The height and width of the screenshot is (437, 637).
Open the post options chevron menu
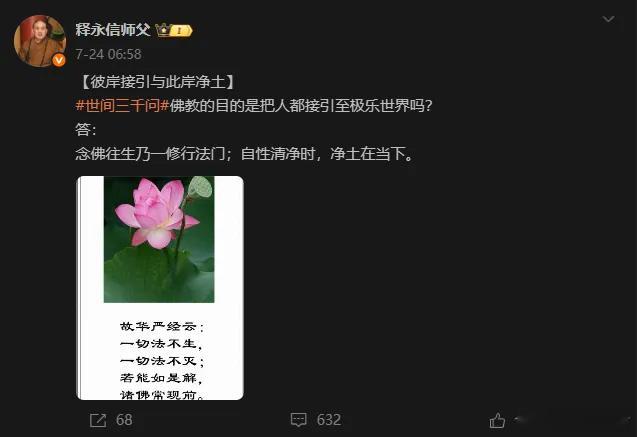click(x=608, y=19)
